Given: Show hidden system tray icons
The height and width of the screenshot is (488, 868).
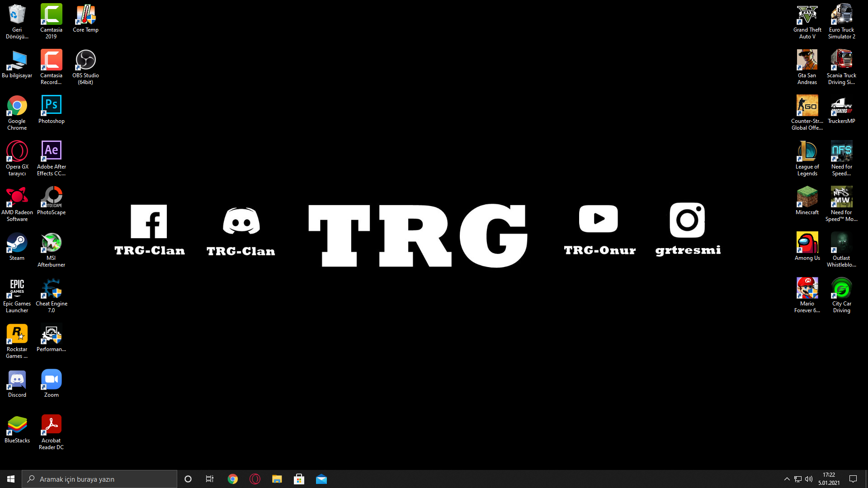Looking at the screenshot, I should pyautogui.click(x=787, y=479).
